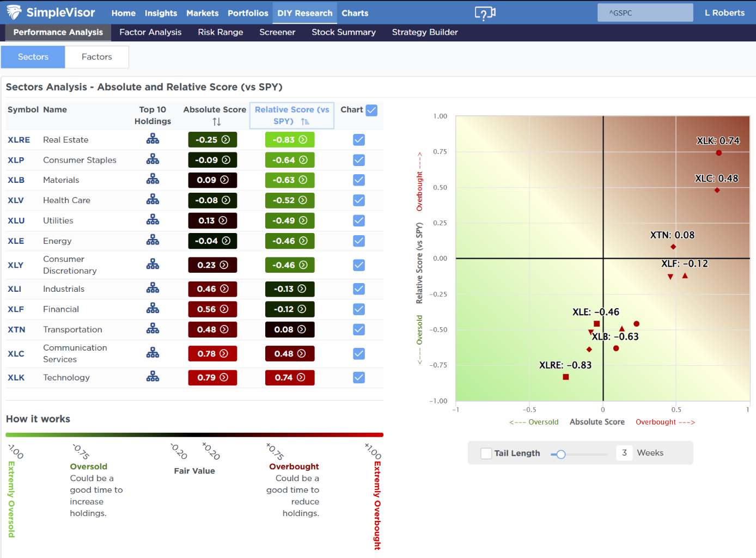Open Top 10 Holdings icon for Health Care
The width and height of the screenshot is (756, 558).
pos(153,200)
